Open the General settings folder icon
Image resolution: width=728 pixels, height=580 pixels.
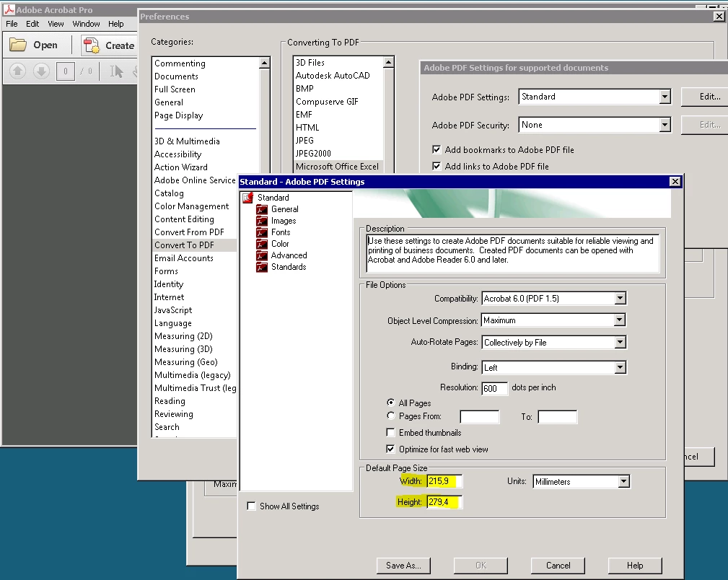[262, 209]
